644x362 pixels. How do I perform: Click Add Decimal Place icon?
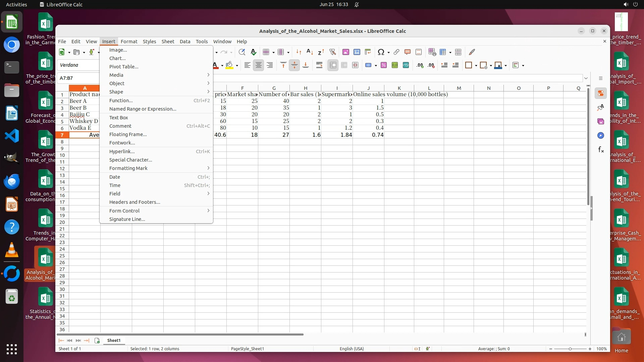[x=420, y=65]
